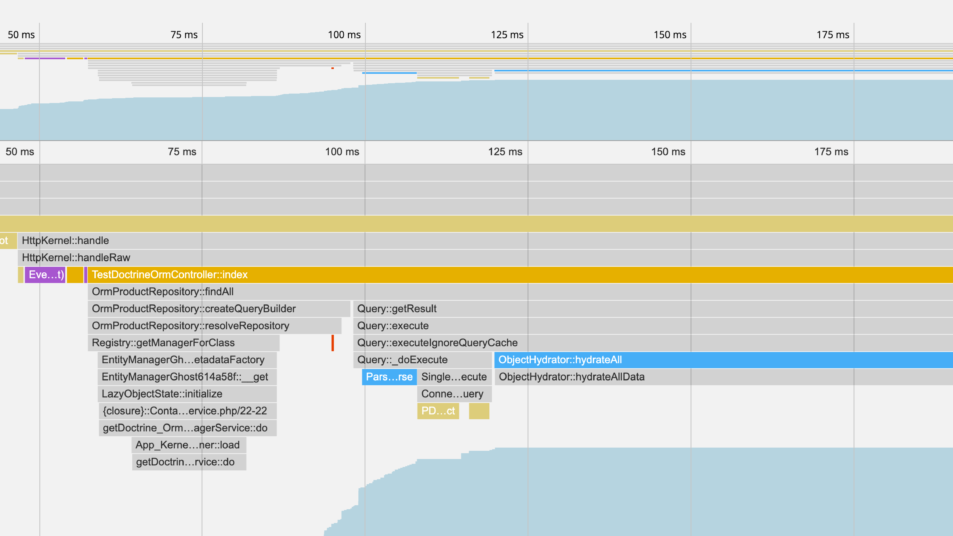The height and width of the screenshot is (536, 953).
Task: Click the Query::_doExecute span
Action: pyautogui.click(x=403, y=360)
